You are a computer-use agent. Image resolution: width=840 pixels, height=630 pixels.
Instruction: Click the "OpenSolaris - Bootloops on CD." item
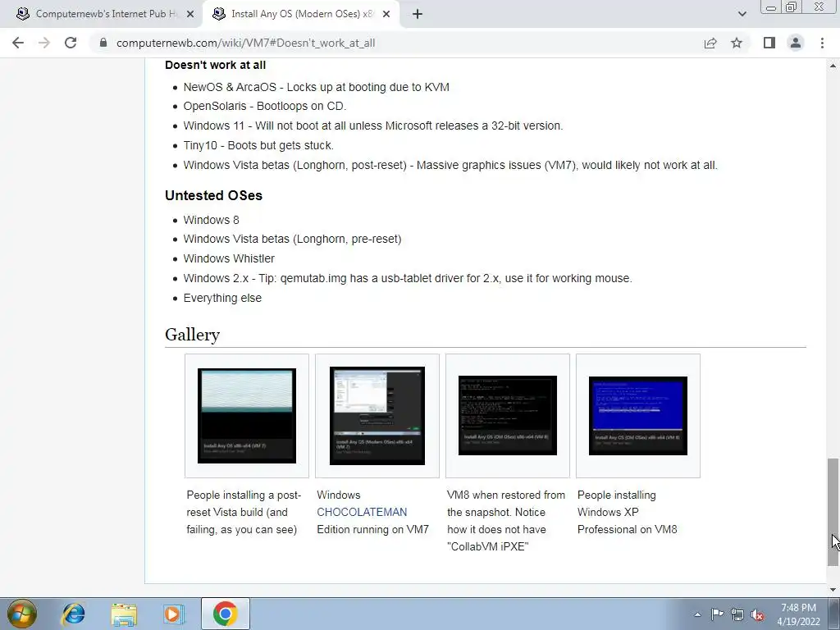265,106
